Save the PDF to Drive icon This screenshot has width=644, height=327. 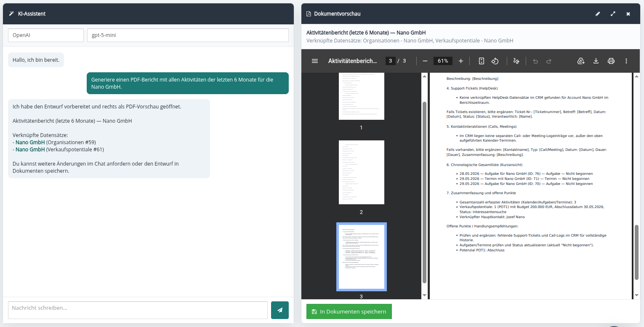581,61
